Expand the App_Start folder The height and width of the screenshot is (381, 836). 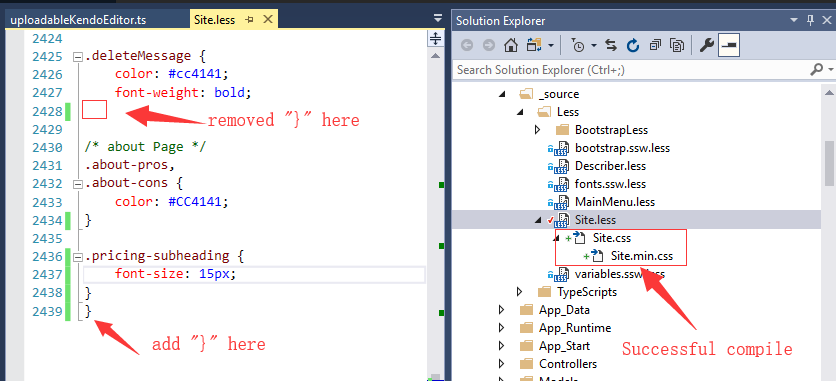coord(501,346)
